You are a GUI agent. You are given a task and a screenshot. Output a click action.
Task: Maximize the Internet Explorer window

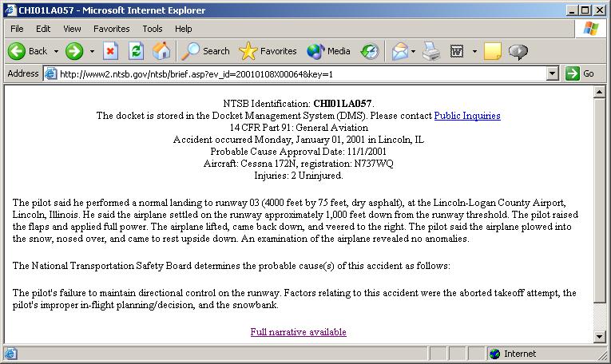point(585,10)
